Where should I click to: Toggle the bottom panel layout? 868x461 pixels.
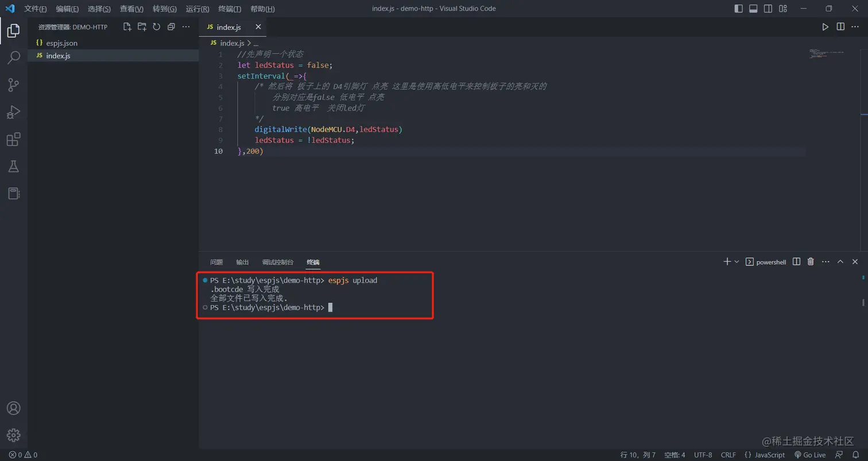coord(753,9)
